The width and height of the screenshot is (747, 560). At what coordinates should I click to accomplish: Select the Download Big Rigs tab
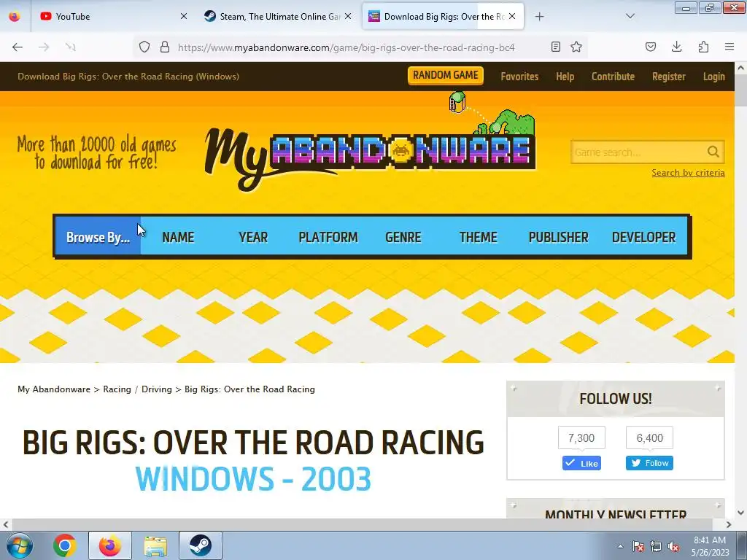(x=443, y=16)
